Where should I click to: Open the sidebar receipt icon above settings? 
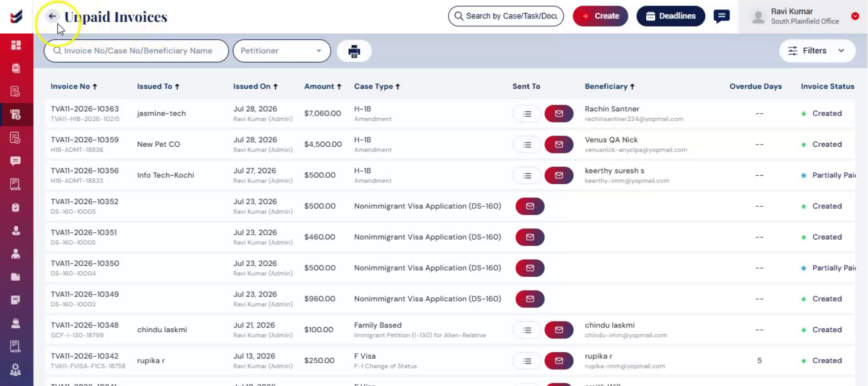pyautogui.click(x=16, y=347)
